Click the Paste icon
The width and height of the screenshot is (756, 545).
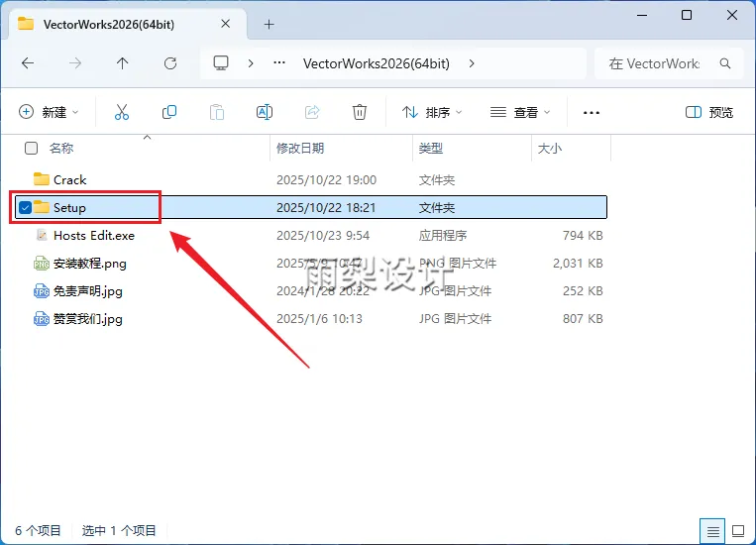(216, 112)
